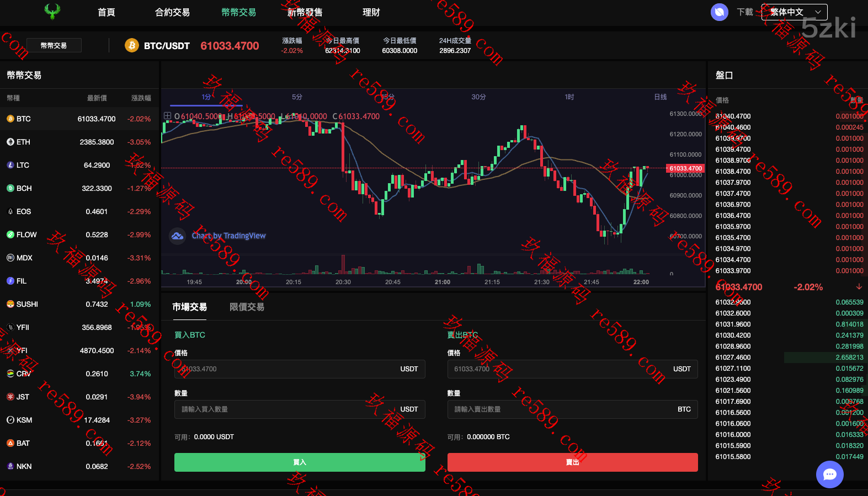Select the 日线 chart interval
868x496 pixels.
(660, 97)
